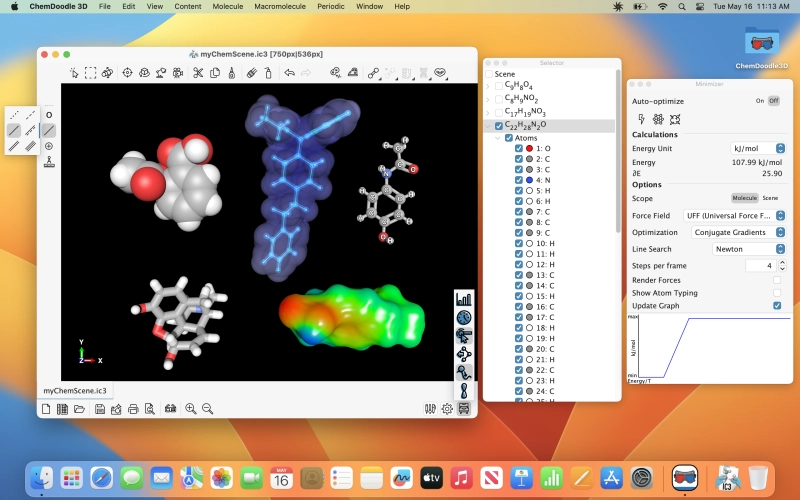
Task: Click the Save floppy disk icon
Action: point(100,409)
